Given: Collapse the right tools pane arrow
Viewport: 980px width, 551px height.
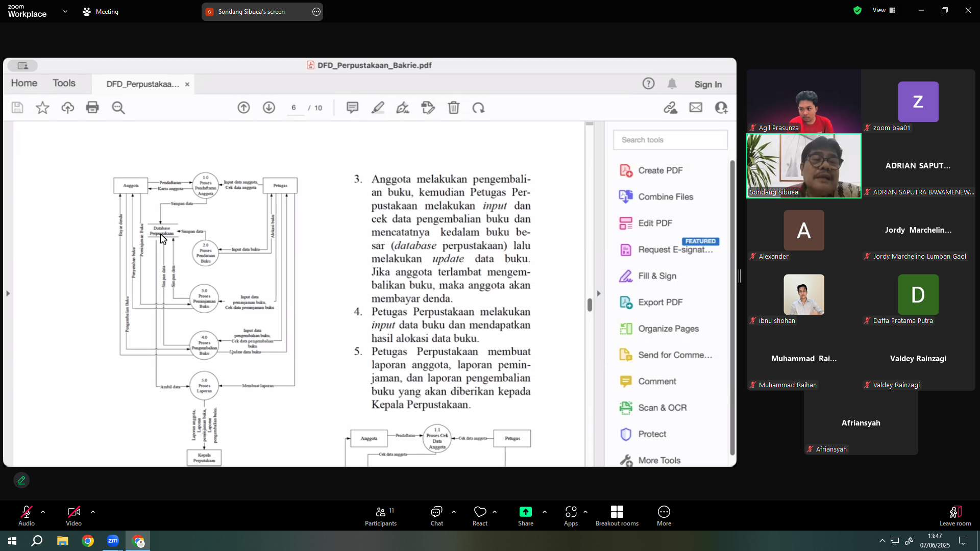Looking at the screenshot, I should (x=599, y=293).
